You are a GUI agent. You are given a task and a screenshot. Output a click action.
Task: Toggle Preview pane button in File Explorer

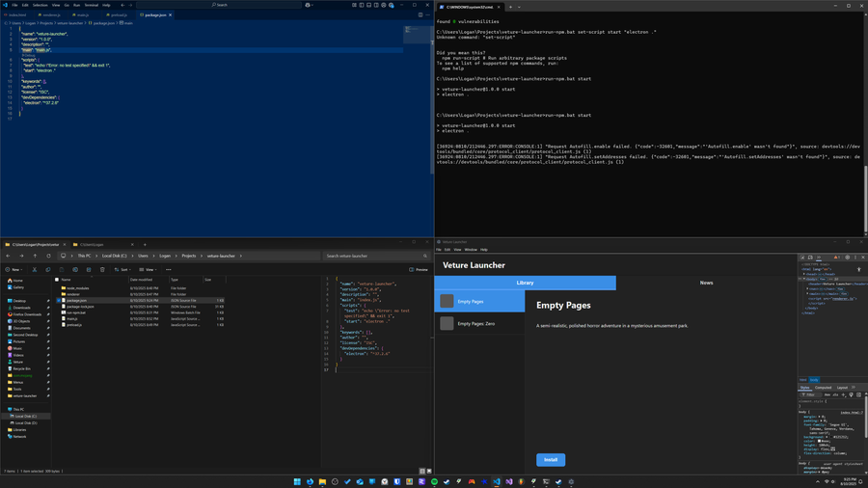pyautogui.click(x=419, y=269)
